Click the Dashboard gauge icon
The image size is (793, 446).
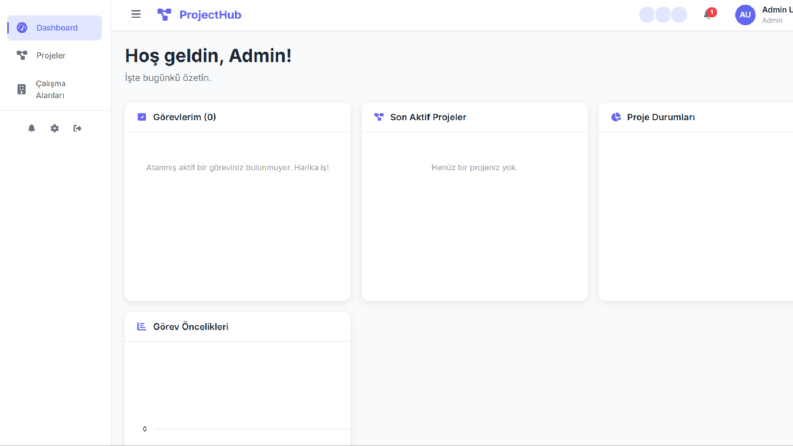click(x=22, y=28)
